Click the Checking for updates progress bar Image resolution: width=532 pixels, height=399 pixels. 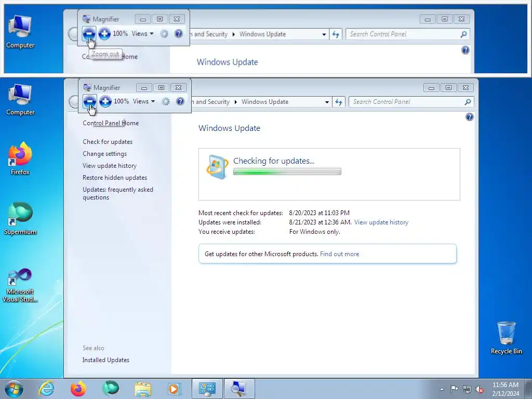coord(287,171)
